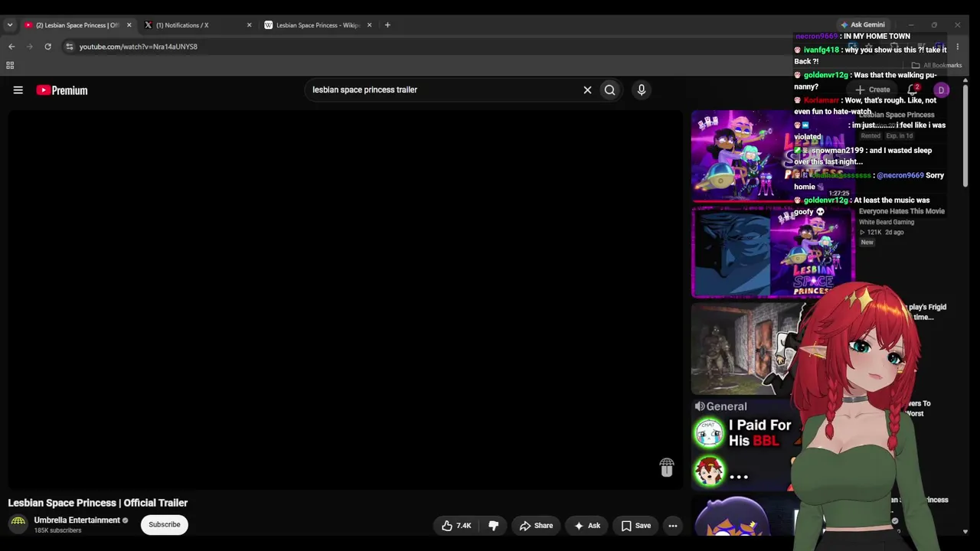This screenshot has height=551, width=980.
Task: Subscribe to Umbrella Entertainment
Action: tap(165, 524)
